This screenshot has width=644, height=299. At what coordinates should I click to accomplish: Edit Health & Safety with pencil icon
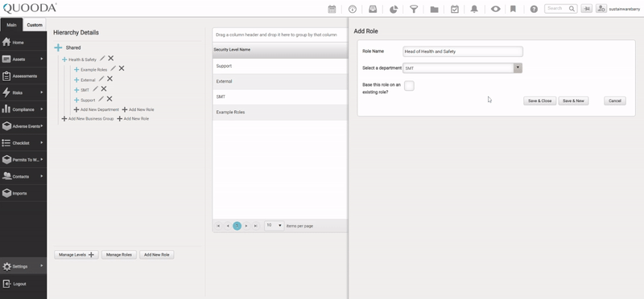click(x=102, y=59)
